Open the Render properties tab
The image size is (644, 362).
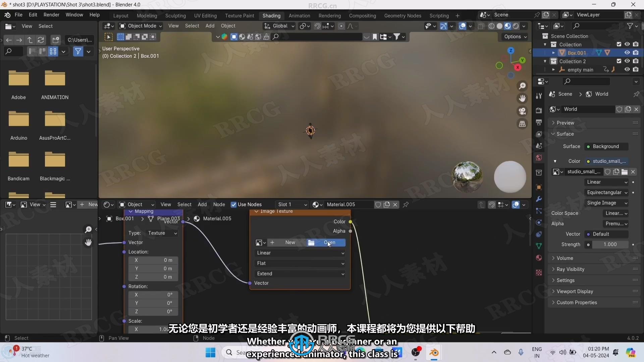tap(539, 111)
